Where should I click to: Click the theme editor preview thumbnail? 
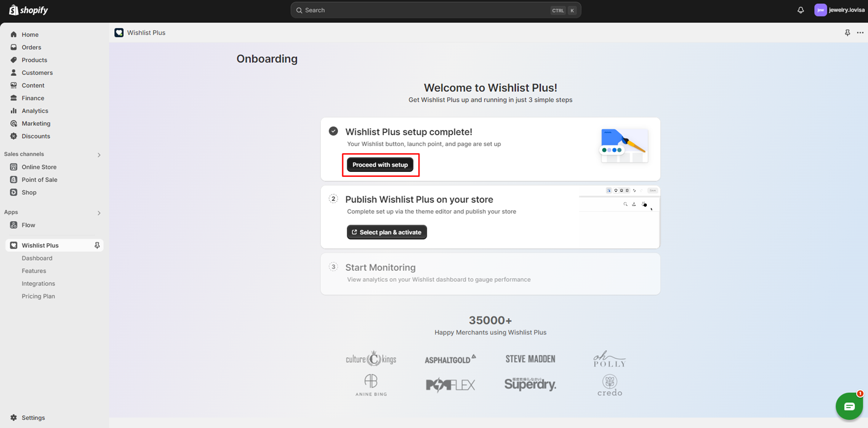(619, 217)
